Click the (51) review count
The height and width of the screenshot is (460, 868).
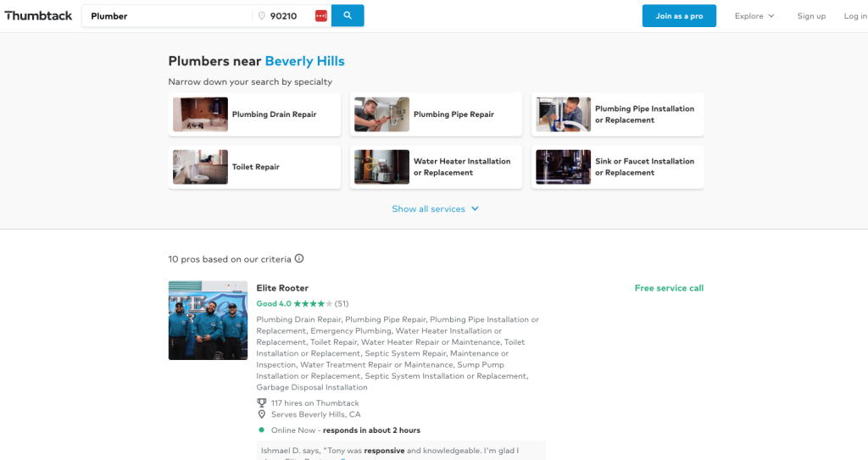[342, 303]
